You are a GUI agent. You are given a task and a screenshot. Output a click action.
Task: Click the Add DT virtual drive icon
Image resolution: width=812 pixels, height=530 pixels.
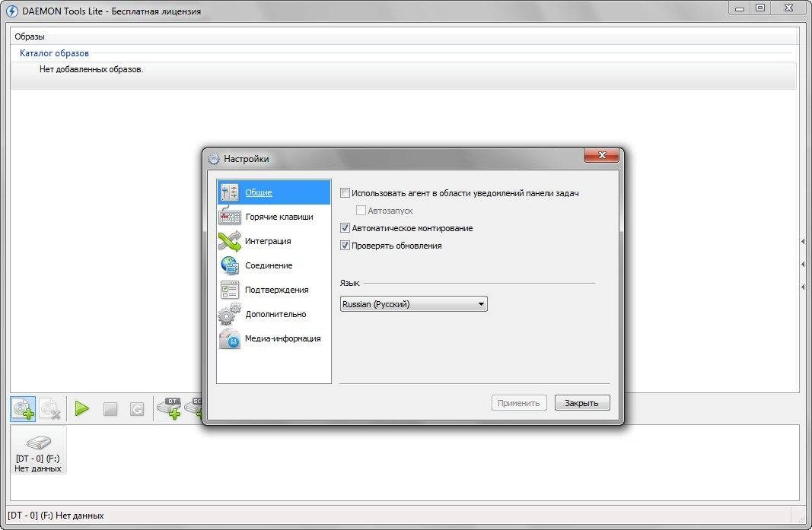170,408
